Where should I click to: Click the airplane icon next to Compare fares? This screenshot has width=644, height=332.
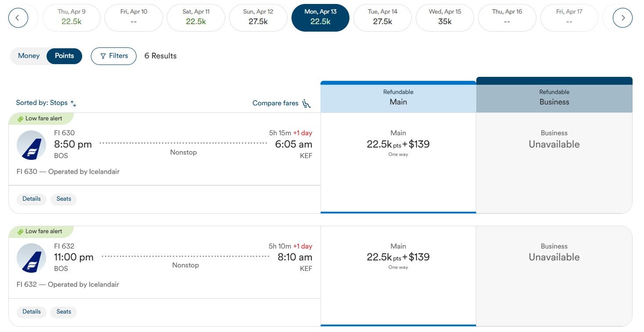coord(306,104)
